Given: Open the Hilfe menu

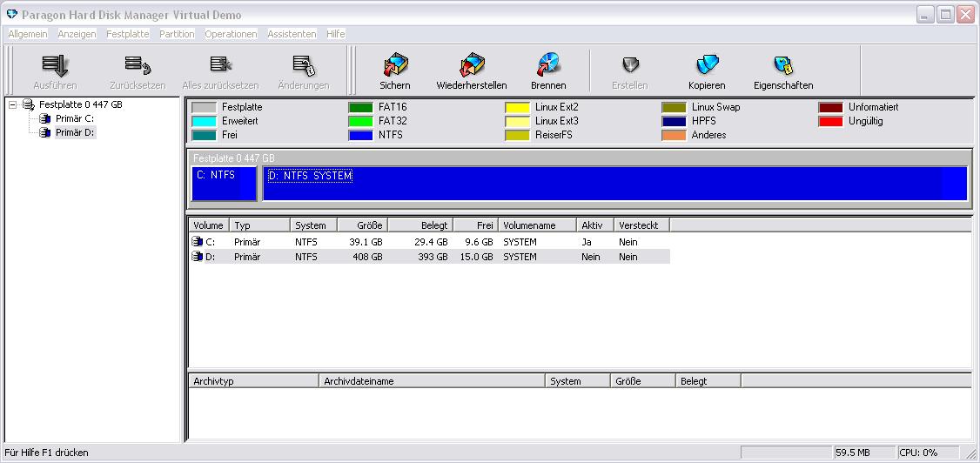Looking at the screenshot, I should (x=336, y=34).
